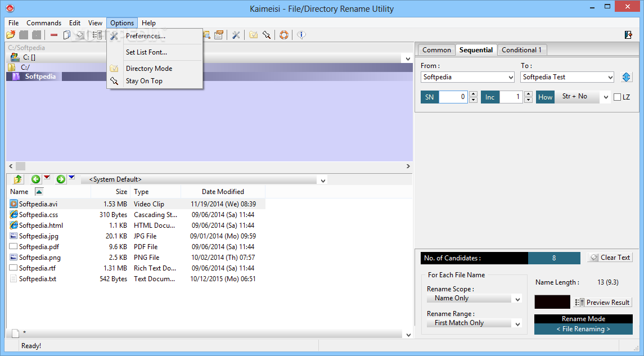
Task: Click the black color box beside Preview Result
Action: (552, 302)
